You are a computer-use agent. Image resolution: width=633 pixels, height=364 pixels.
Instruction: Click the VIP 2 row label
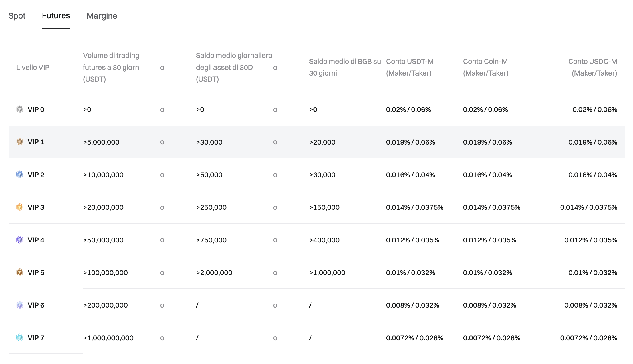pos(36,175)
